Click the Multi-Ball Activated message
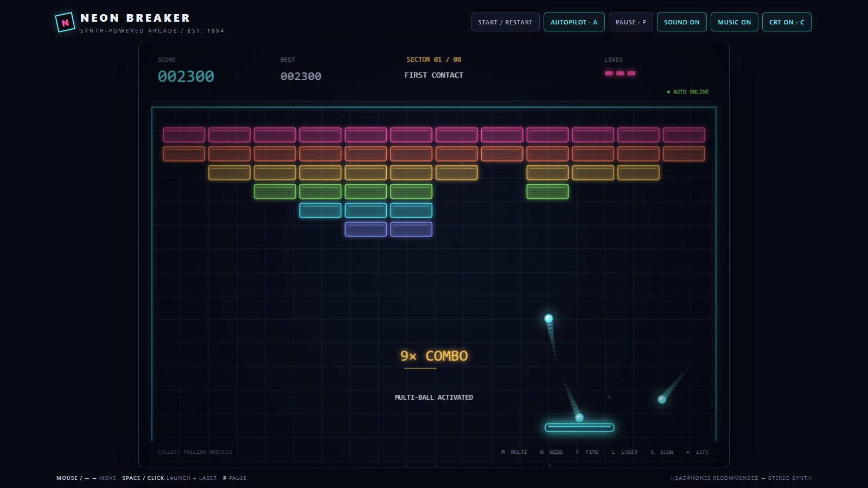The height and width of the screenshot is (488, 868). [x=434, y=397]
